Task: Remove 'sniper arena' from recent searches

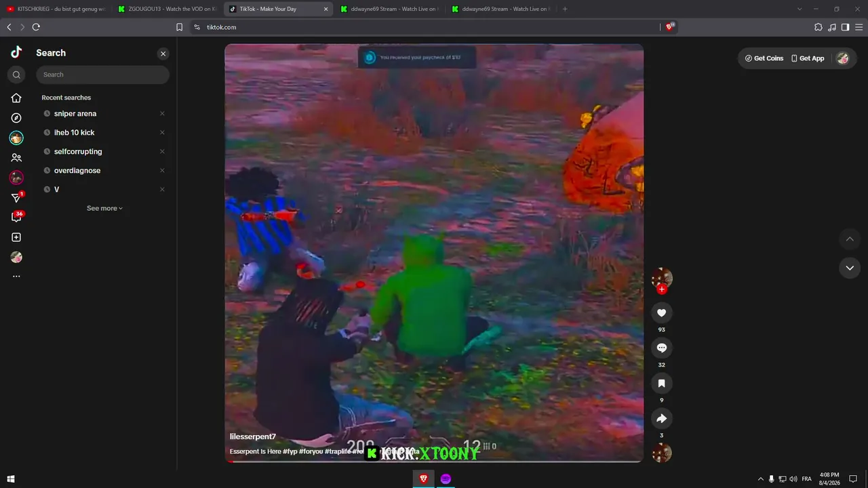Action: click(x=162, y=114)
